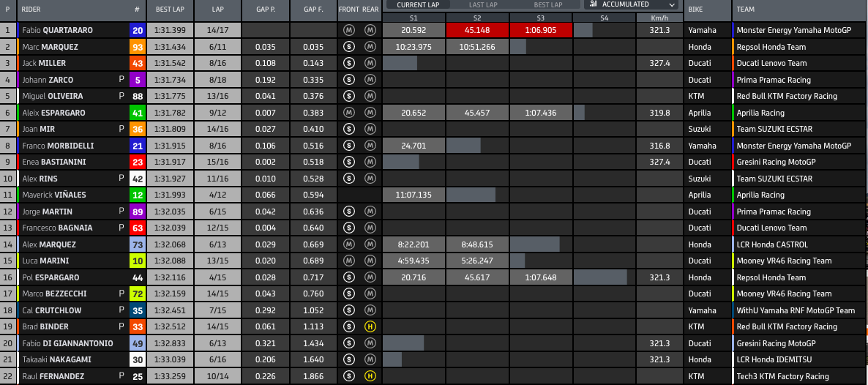Click Quartararo's red S3 time 1:06.905
Screen dimensions: 868x385
(x=541, y=31)
